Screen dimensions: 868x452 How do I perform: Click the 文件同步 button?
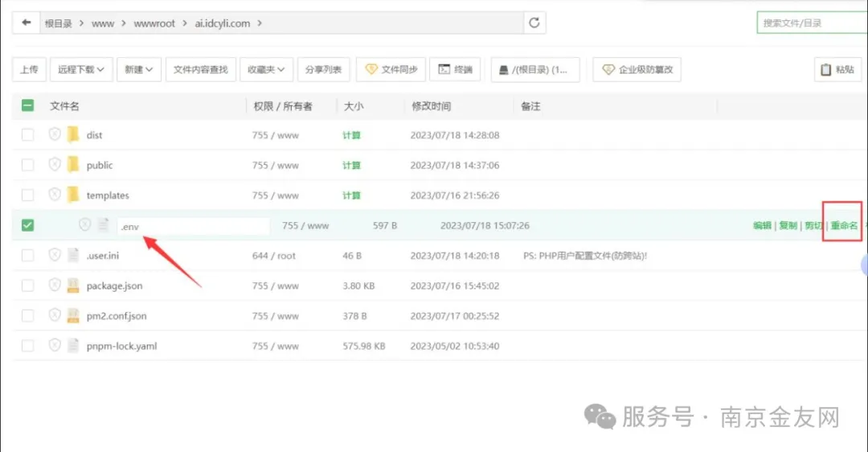coord(391,69)
